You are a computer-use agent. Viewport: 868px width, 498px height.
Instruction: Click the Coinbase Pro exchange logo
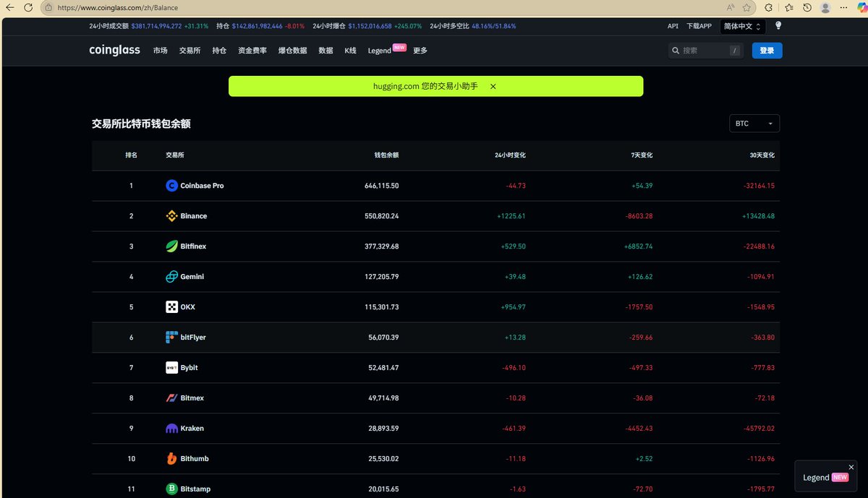[x=171, y=186]
